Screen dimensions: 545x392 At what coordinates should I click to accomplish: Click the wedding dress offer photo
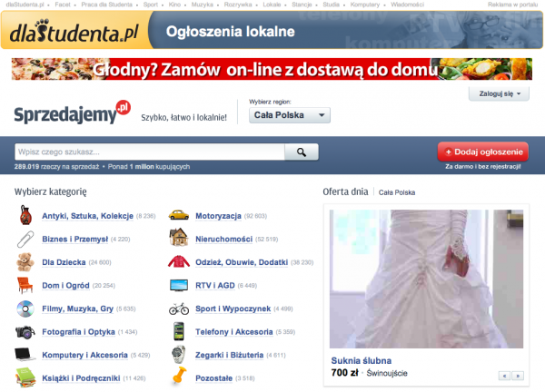[426, 279]
